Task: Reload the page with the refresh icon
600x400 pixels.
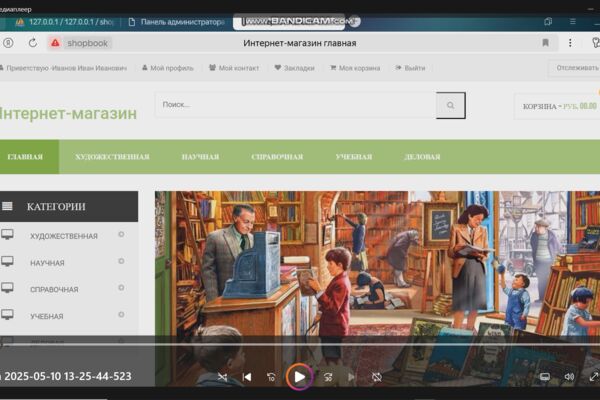Action: tap(33, 43)
